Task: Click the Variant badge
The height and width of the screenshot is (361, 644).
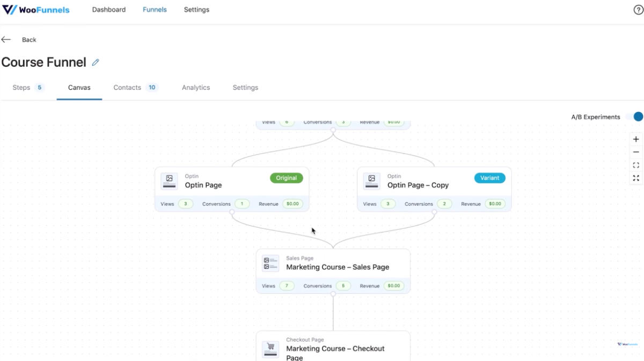Action: pyautogui.click(x=489, y=178)
